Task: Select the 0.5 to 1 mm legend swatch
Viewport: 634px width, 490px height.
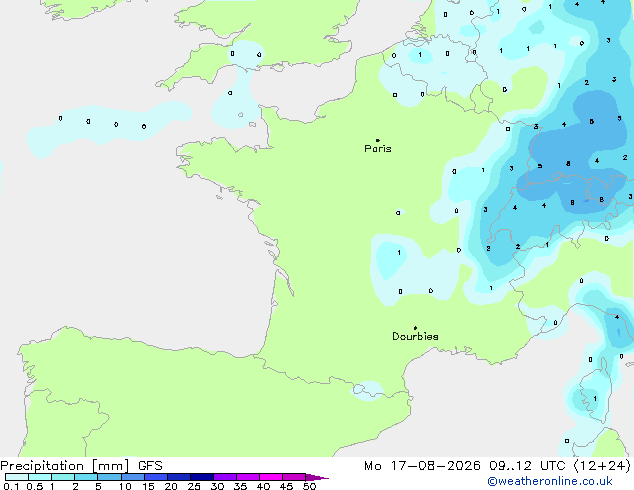Action: click(x=40, y=477)
